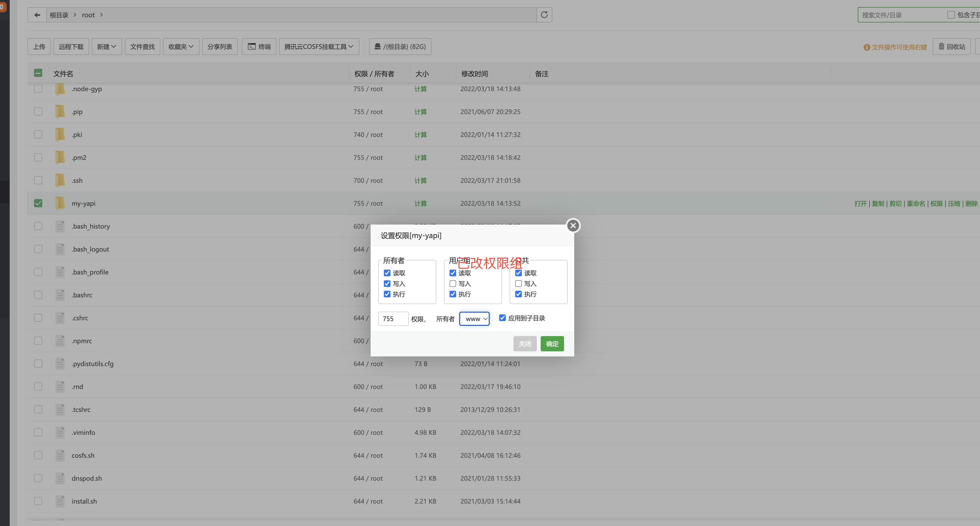The width and height of the screenshot is (980, 526).
Task: Click the .viminfo file icon
Action: [60, 432]
